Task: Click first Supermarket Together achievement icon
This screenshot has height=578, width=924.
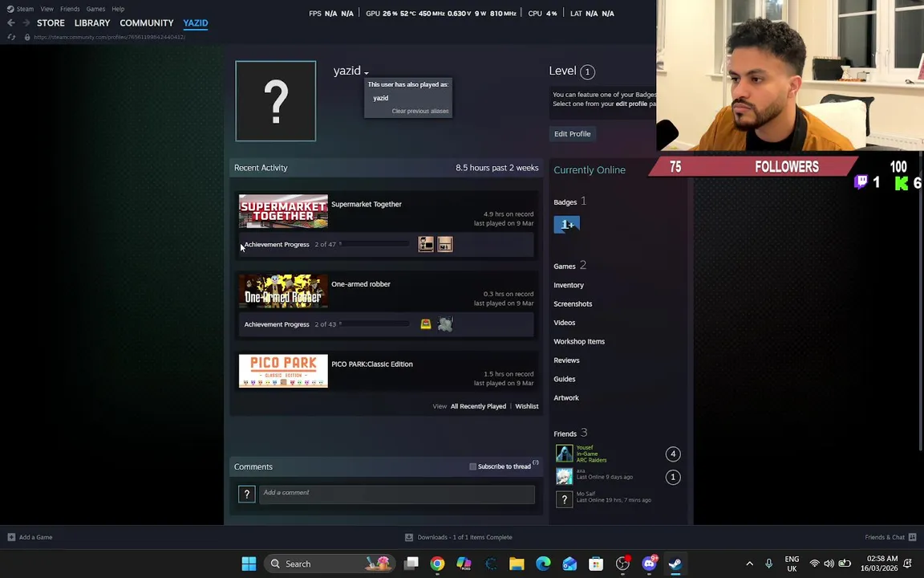Action: click(425, 244)
